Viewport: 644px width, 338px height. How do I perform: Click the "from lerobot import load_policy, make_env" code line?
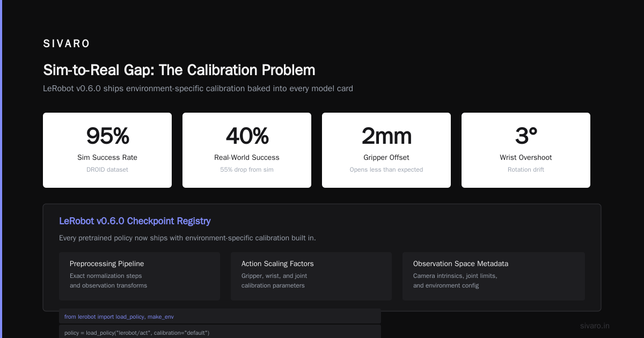point(220,317)
